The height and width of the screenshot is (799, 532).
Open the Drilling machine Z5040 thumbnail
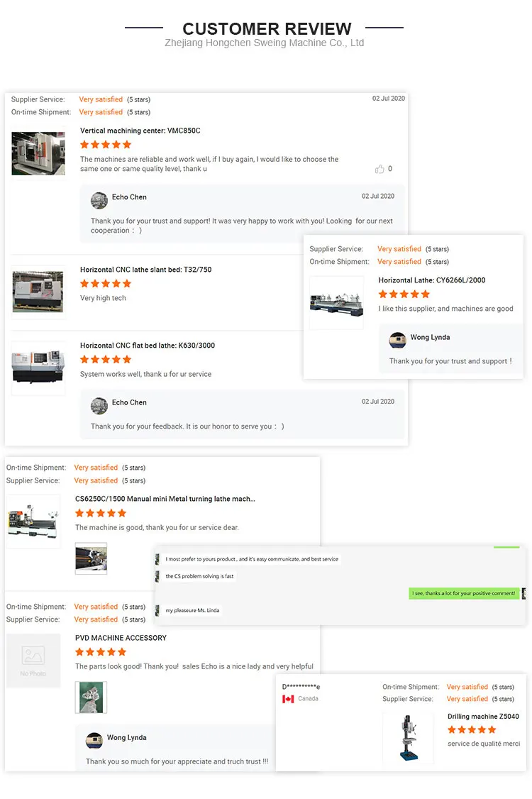[408, 738]
